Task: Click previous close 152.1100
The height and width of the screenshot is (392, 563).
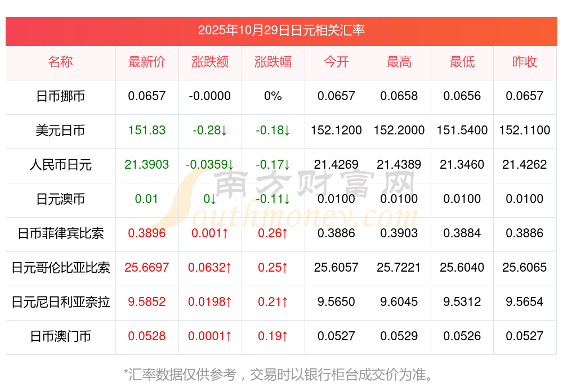Action: (x=525, y=130)
